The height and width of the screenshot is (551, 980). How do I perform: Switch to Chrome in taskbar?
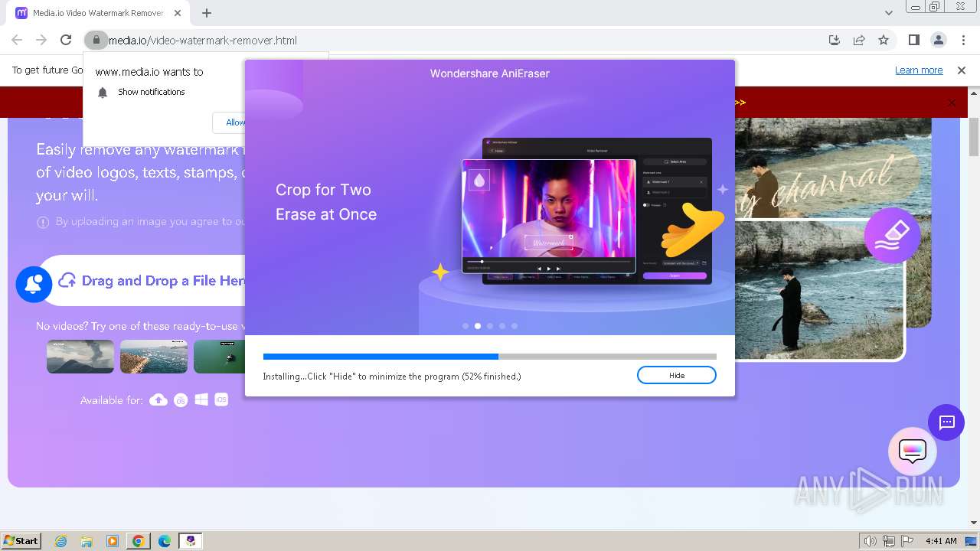click(139, 541)
